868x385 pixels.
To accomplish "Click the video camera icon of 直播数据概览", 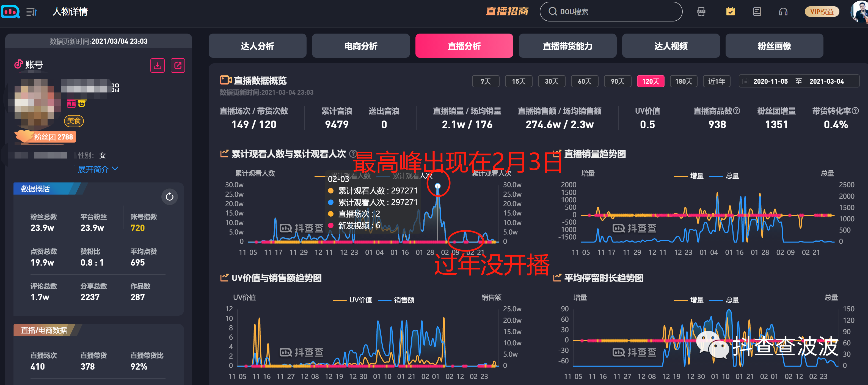I will pyautogui.click(x=226, y=80).
